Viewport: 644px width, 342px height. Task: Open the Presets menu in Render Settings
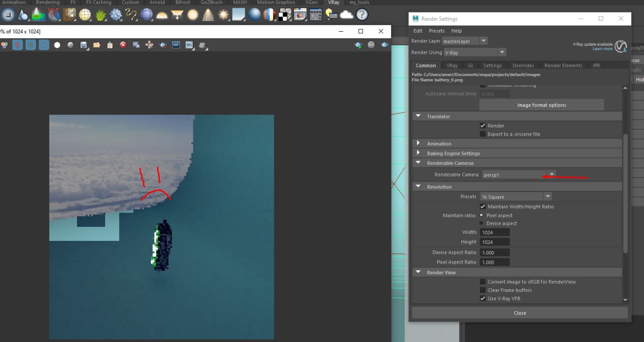click(x=437, y=31)
